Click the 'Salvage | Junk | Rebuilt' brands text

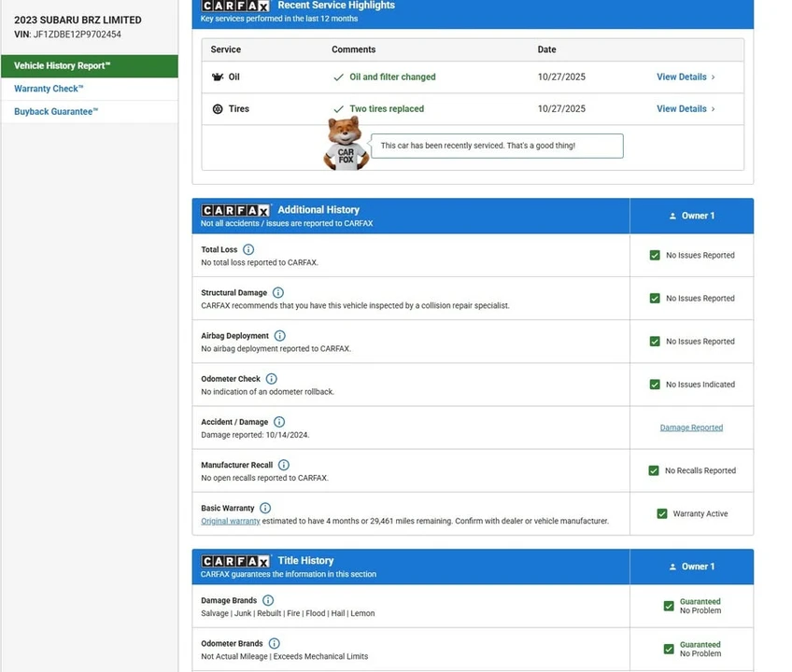pos(288,613)
